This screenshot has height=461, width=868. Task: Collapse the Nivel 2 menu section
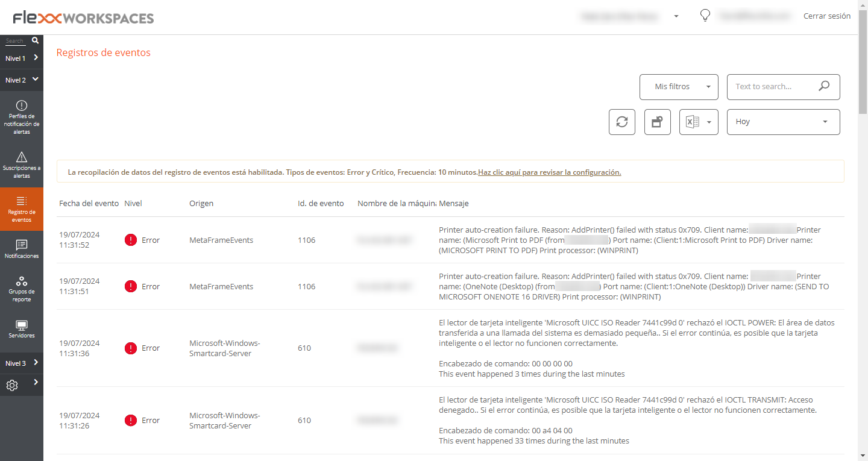pos(22,80)
